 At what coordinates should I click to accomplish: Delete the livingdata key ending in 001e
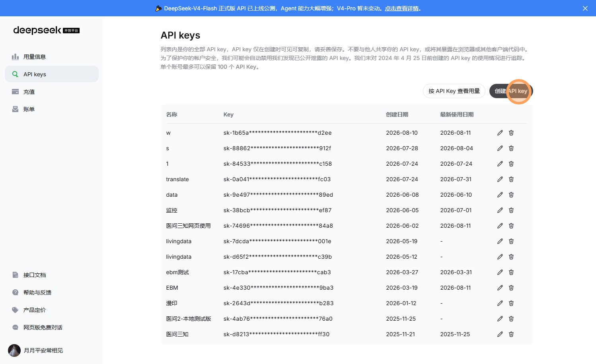coord(511,241)
